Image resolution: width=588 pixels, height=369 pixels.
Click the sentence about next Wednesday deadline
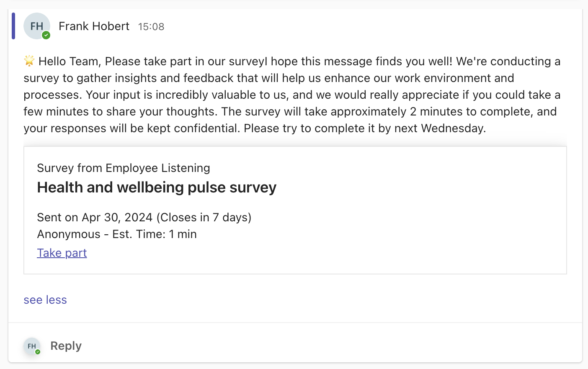pyautogui.click(x=364, y=128)
